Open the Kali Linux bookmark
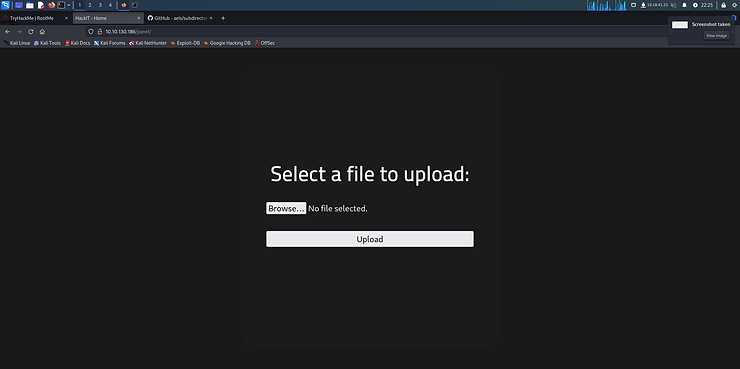This screenshot has height=369, width=740. [x=17, y=43]
